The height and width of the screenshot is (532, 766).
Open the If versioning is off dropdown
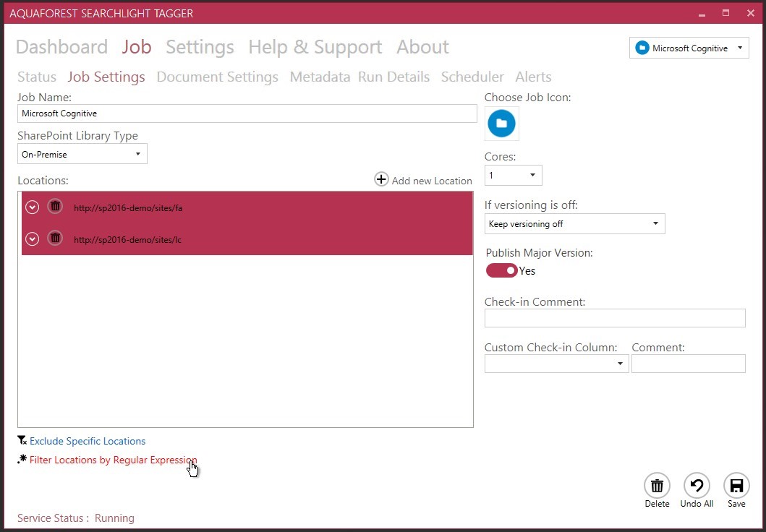click(x=574, y=224)
